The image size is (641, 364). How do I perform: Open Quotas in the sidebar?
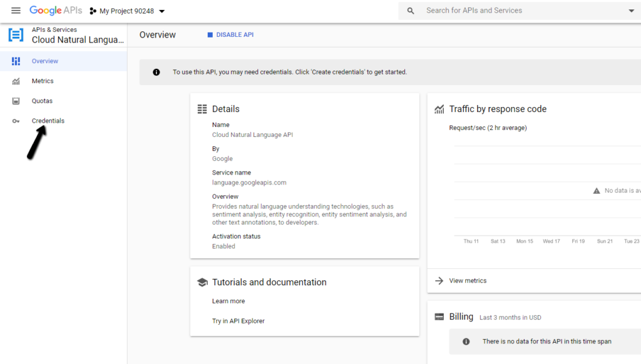pos(63,101)
